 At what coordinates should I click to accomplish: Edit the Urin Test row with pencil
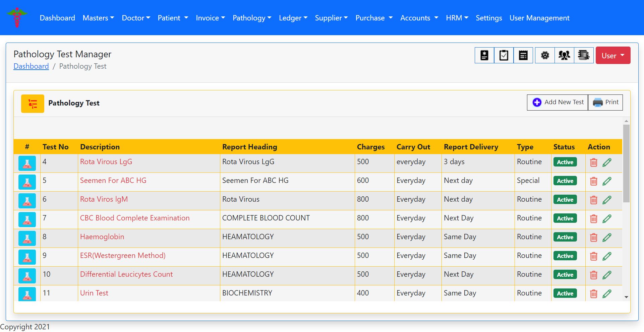(607, 294)
